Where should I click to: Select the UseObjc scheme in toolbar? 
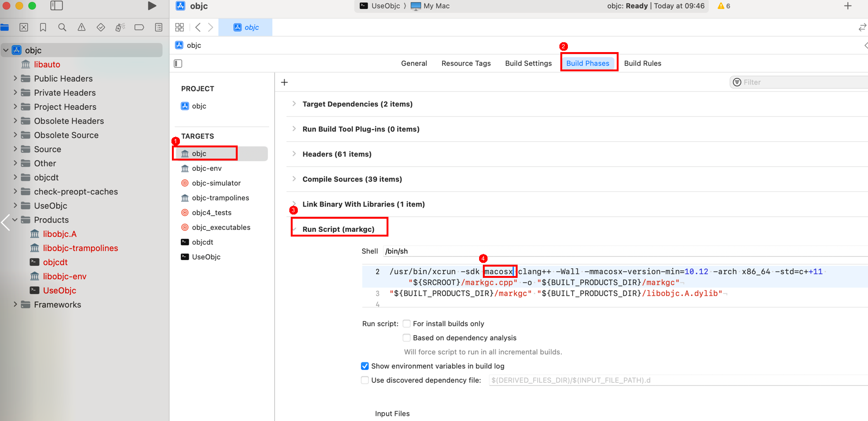point(380,6)
